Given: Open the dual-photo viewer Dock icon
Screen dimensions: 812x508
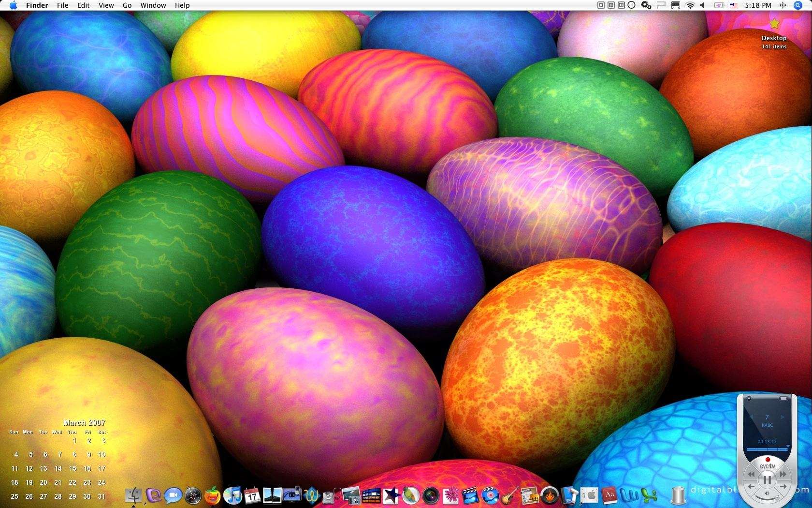Looking at the screenshot, I should 272,495.
